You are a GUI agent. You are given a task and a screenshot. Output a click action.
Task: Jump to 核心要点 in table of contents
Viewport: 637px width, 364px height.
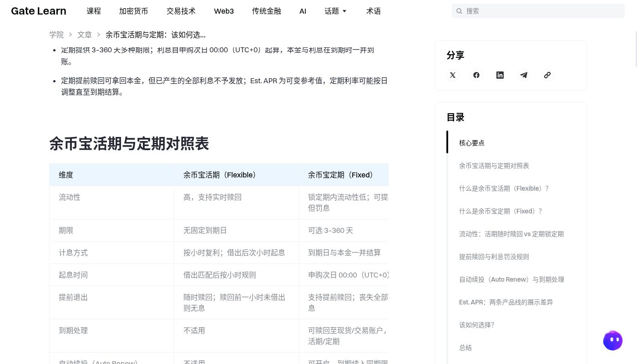[x=472, y=143]
